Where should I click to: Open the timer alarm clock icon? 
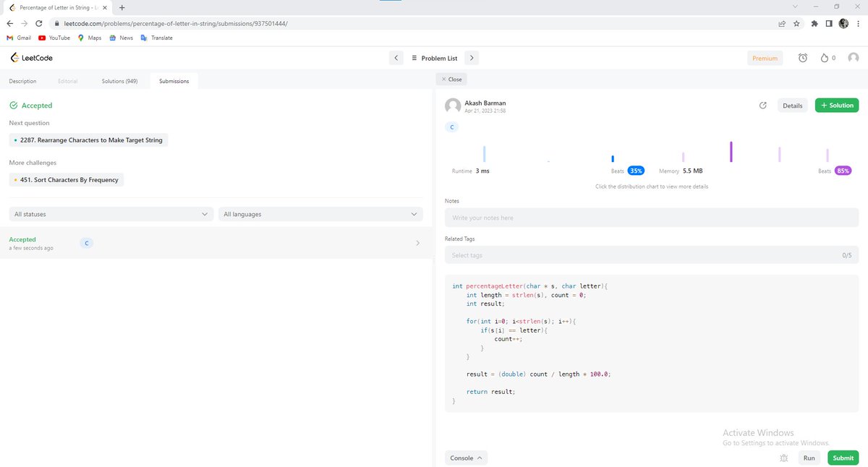[x=803, y=58]
